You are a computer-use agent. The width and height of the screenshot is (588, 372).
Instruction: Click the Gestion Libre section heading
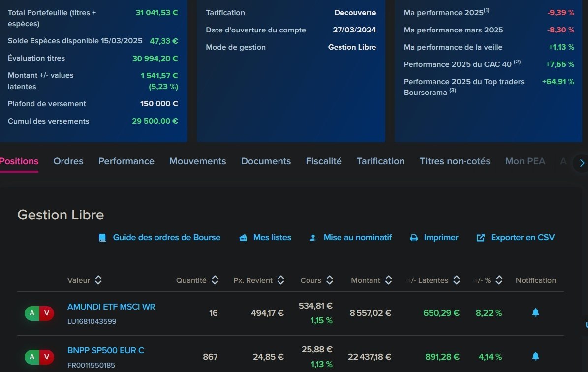61,215
